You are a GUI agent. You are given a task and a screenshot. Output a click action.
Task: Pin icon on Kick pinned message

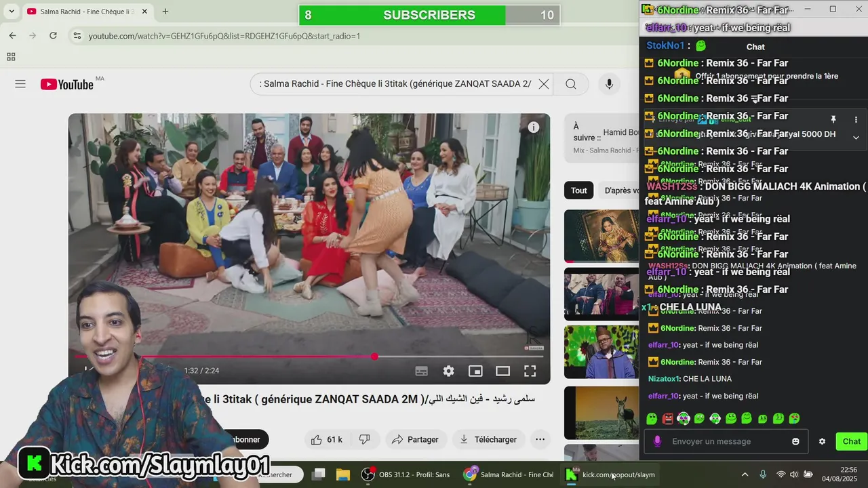pyautogui.click(x=833, y=119)
